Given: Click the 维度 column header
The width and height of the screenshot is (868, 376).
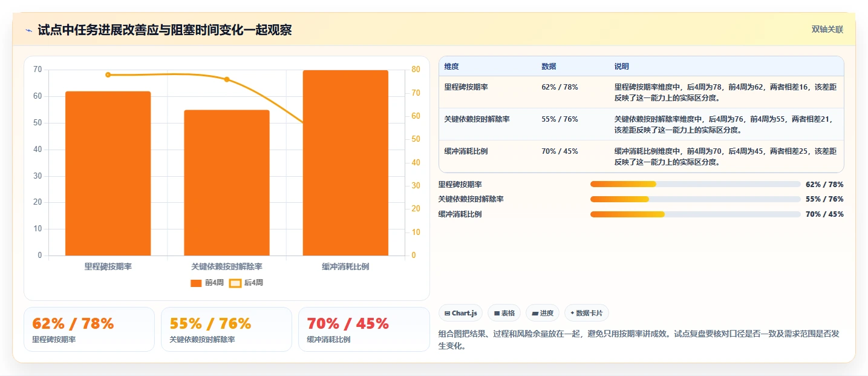Looking at the screenshot, I should [451, 67].
